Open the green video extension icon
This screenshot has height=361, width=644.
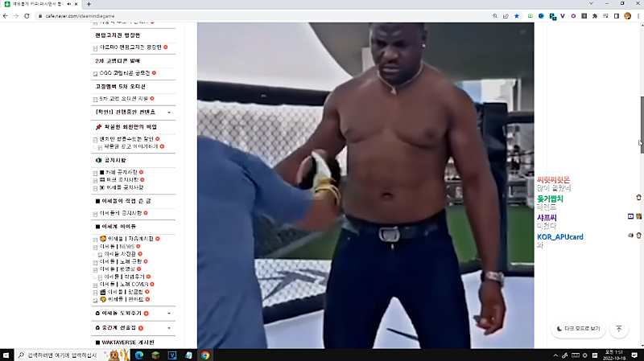[x=530, y=16]
